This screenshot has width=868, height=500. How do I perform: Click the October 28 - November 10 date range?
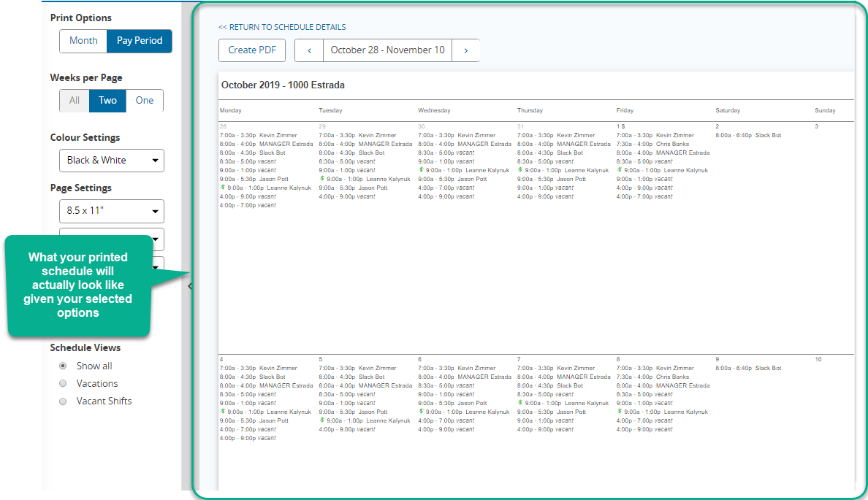(x=387, y=50)
